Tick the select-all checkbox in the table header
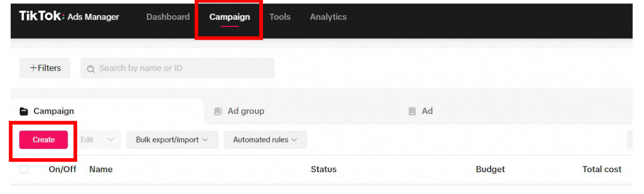 click(24, 169)
